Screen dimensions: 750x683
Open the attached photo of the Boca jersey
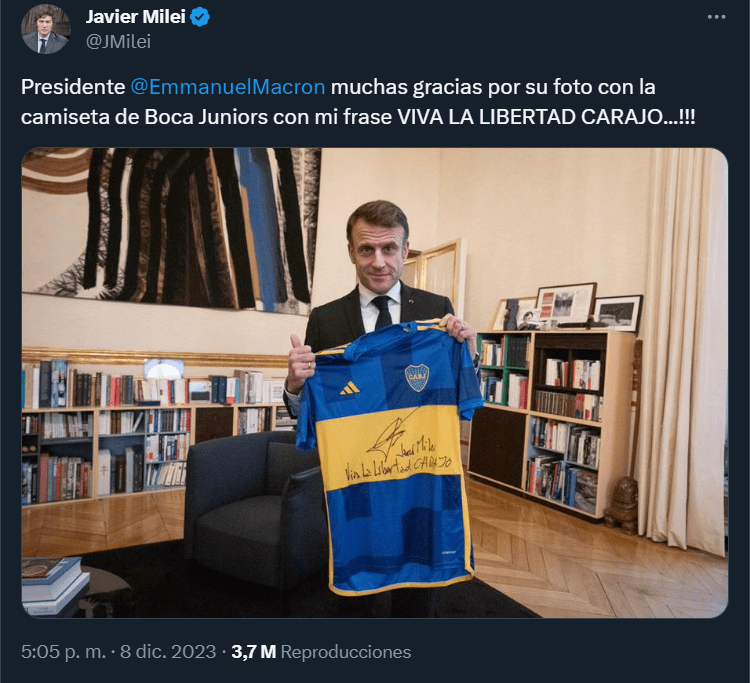(x=375, y=383)
